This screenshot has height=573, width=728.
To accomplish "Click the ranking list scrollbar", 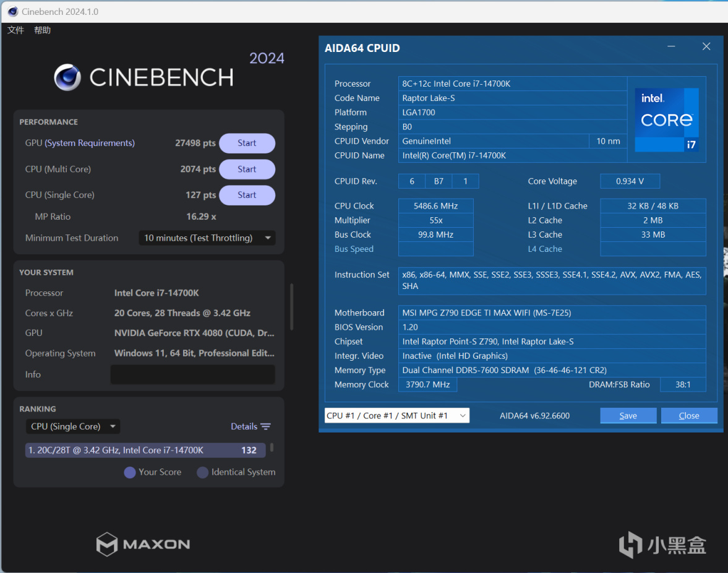I will [272, 447].
